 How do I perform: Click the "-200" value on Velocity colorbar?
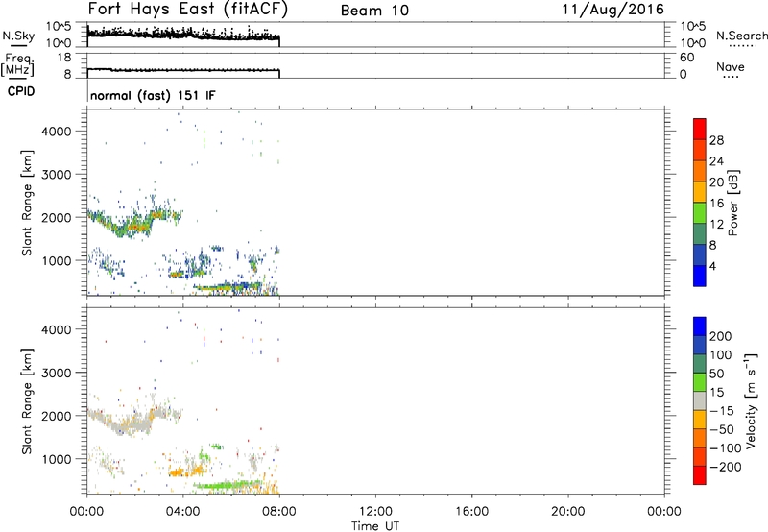click(x=726, y=467)
